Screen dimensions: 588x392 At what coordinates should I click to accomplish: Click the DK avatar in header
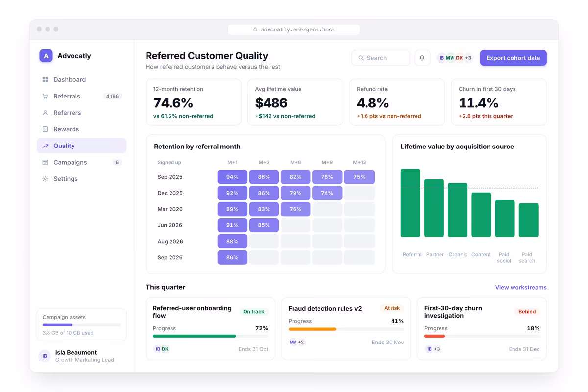[x=459, y=58]
